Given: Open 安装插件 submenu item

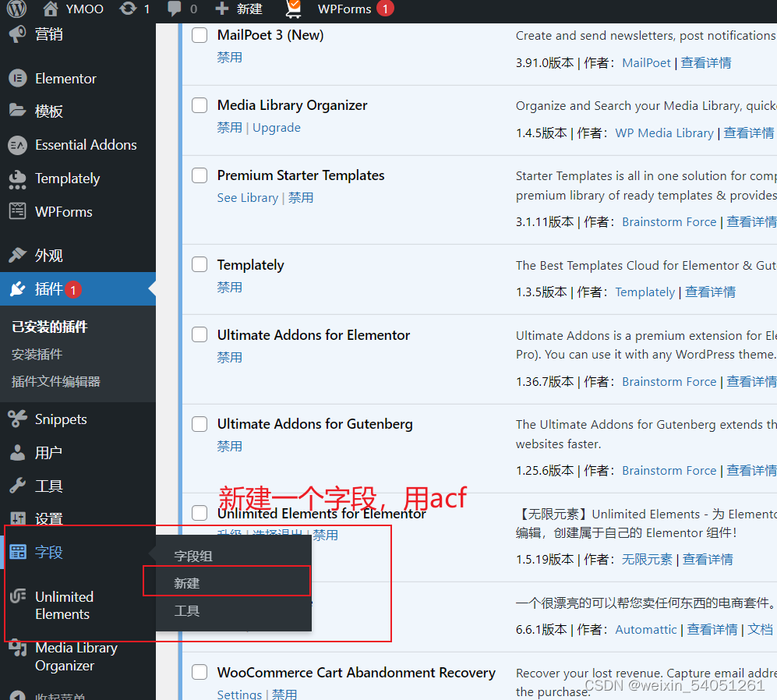Looking at the screenshot, I should tap(37, 354).
